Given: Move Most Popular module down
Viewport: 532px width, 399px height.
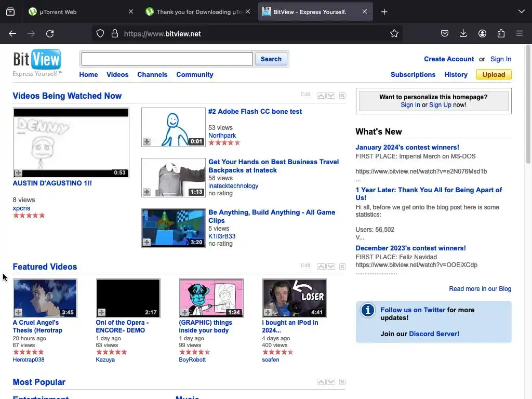Looking at the screenshot, I should coord(331,382).
